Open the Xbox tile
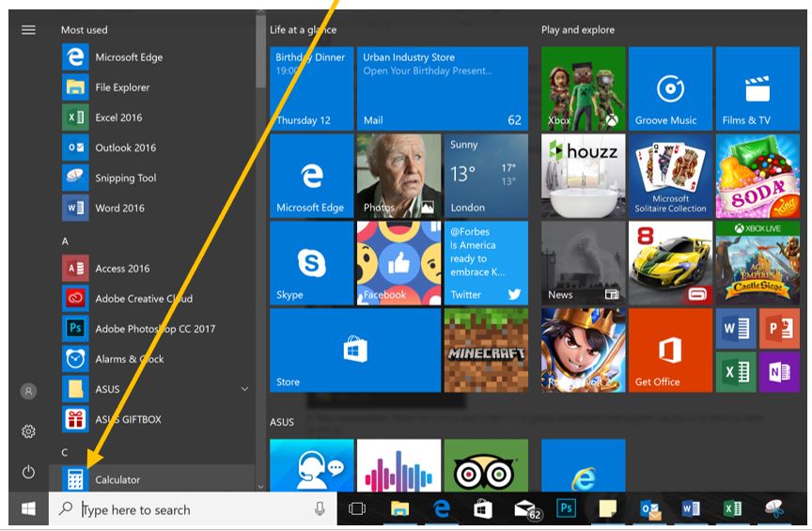 (x=583, y=88)
